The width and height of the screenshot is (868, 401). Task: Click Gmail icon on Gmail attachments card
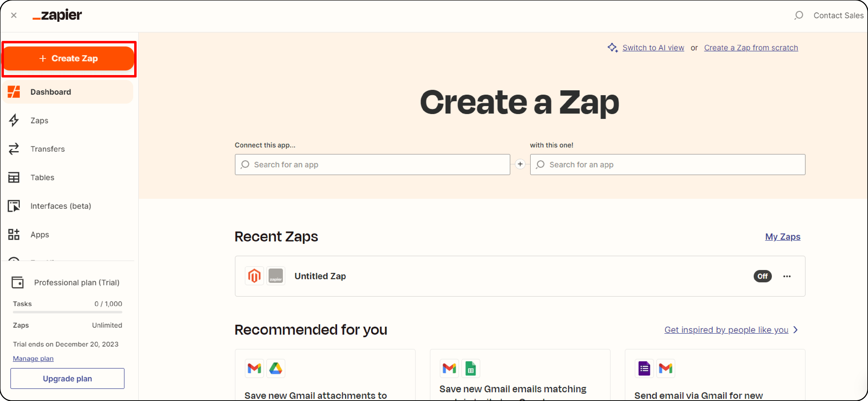click(x=254, y=368)
